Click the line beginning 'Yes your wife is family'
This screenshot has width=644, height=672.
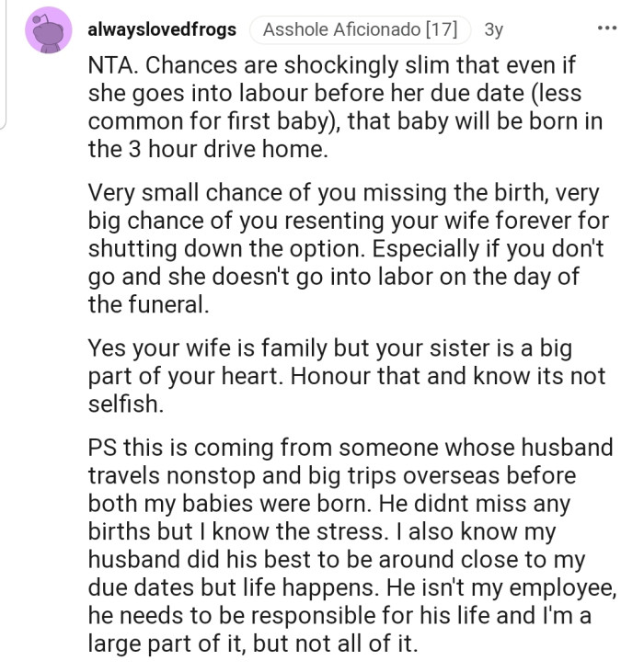point(329,348)
